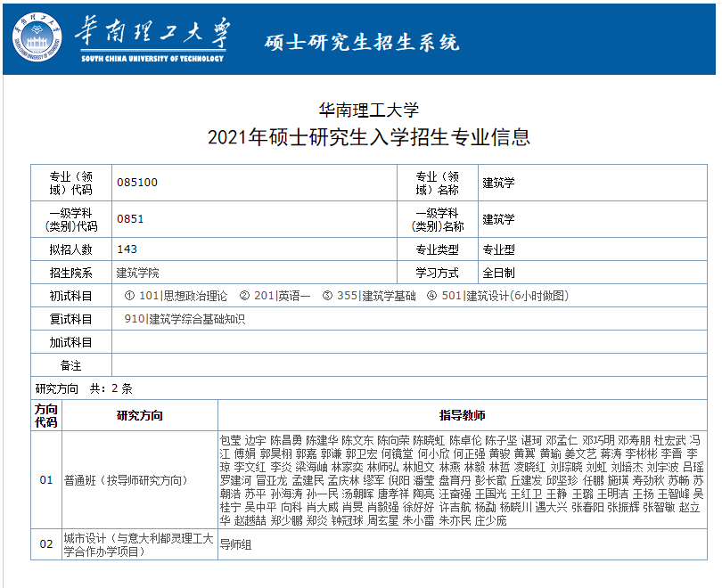
Task: Click the 研究方向 column header
Action: tap(140, 415)
